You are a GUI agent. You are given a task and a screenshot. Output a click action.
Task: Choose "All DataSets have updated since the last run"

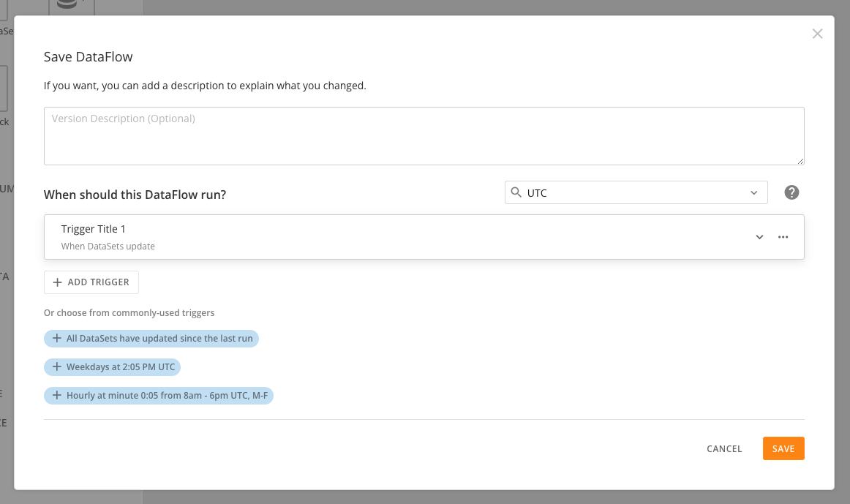pyautogui.click(x=159, y=339)
